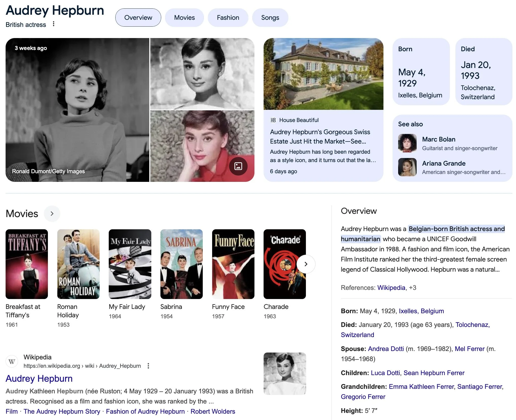Viewport: 516px width, 420px height.
Task: Switch to the Movies tab
Action: coord(184,17)
